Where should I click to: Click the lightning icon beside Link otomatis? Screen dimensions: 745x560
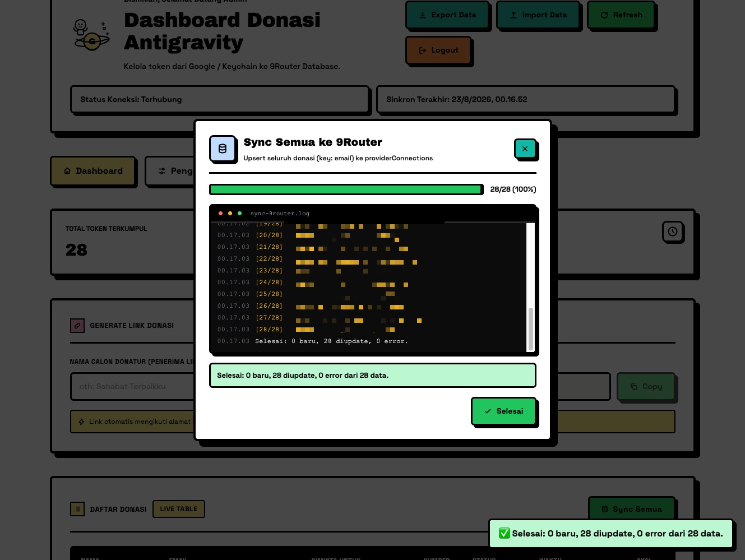coord(82,422)
